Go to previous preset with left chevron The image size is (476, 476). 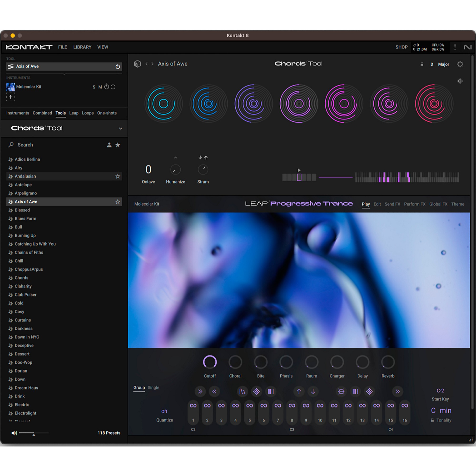pos(146,64)
